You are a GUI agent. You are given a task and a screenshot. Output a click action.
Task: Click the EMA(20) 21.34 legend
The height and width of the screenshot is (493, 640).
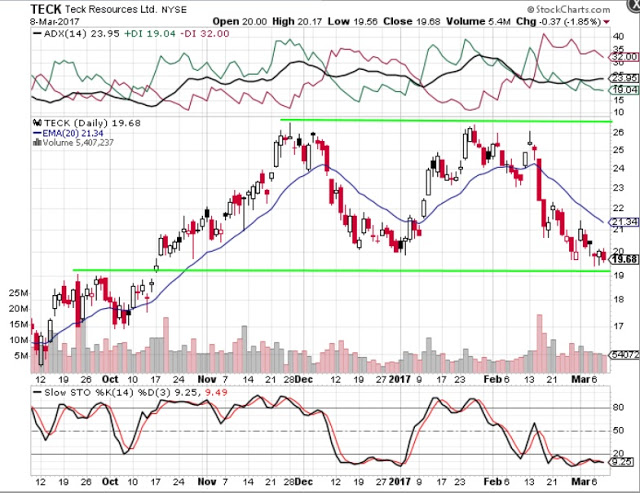[x=68, y=133]
